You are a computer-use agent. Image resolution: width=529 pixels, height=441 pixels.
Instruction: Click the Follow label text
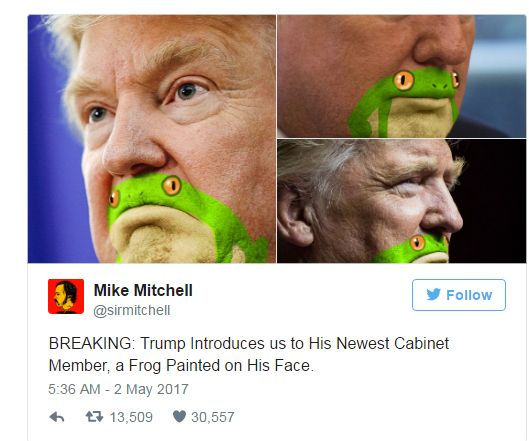[x=469, y=295]
